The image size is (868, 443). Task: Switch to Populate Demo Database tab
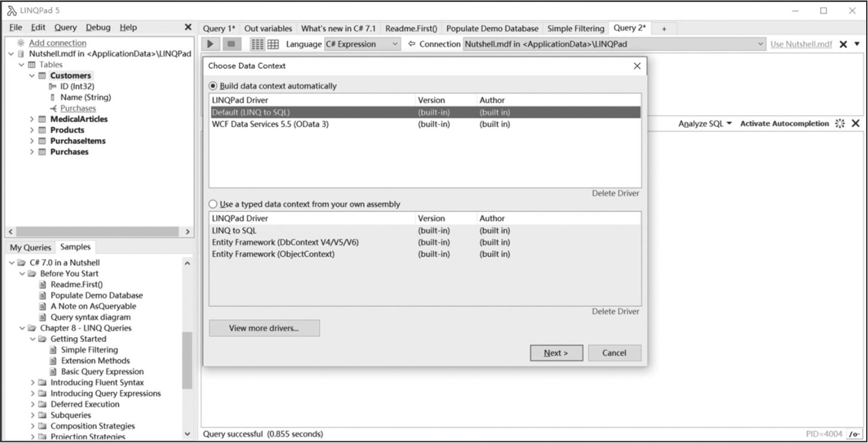tap(492, 28)
